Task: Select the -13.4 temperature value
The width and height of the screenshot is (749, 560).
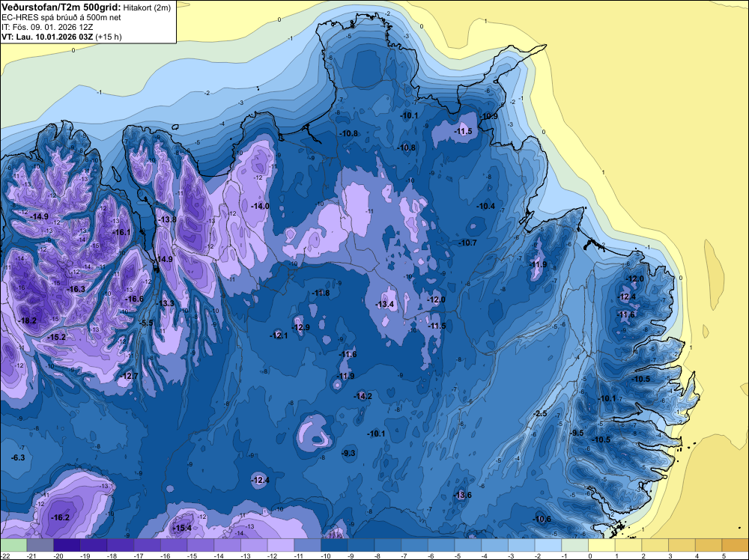Action: point(384,304)
